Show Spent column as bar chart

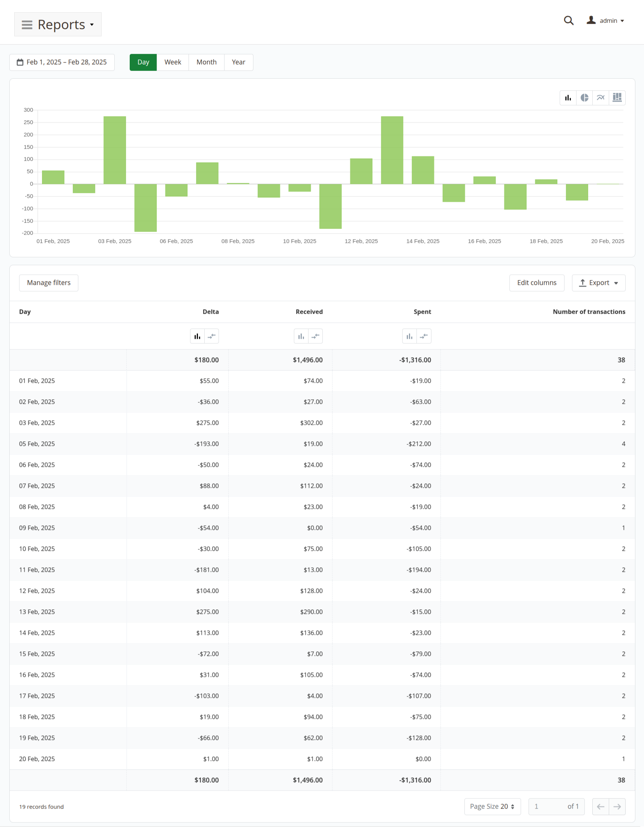coord(409,336)
